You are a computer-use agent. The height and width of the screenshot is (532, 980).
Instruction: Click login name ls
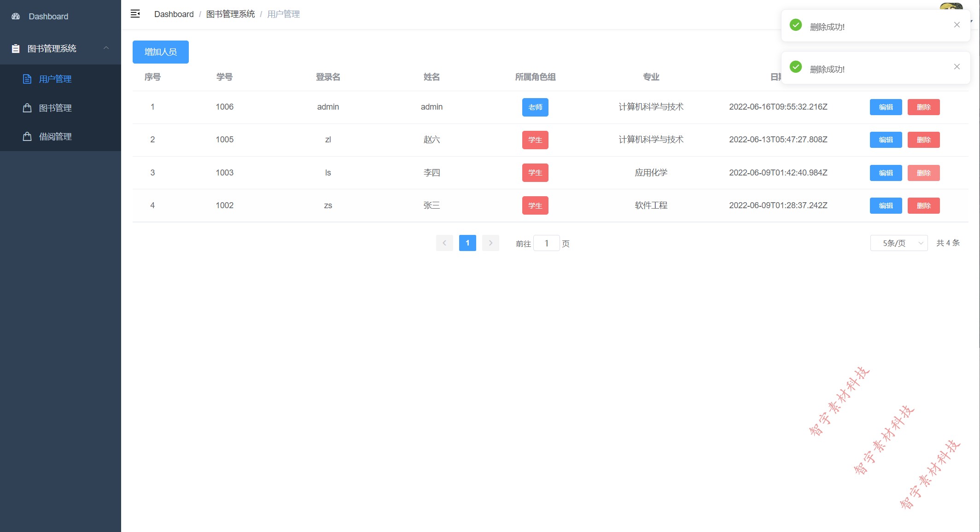point(328,173)
